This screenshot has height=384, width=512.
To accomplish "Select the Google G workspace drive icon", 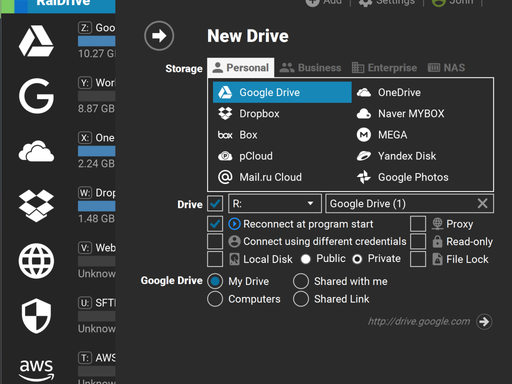I will click(36, 96).
